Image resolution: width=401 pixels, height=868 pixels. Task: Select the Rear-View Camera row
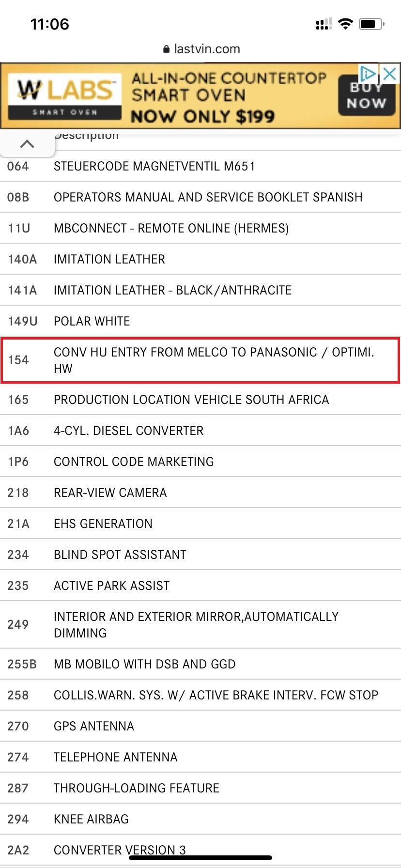point(200,493)
